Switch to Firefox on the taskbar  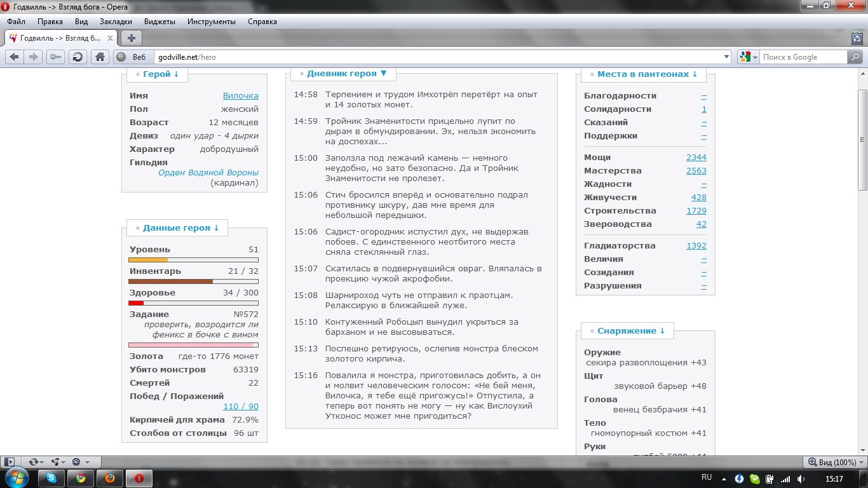click(110, 478)
